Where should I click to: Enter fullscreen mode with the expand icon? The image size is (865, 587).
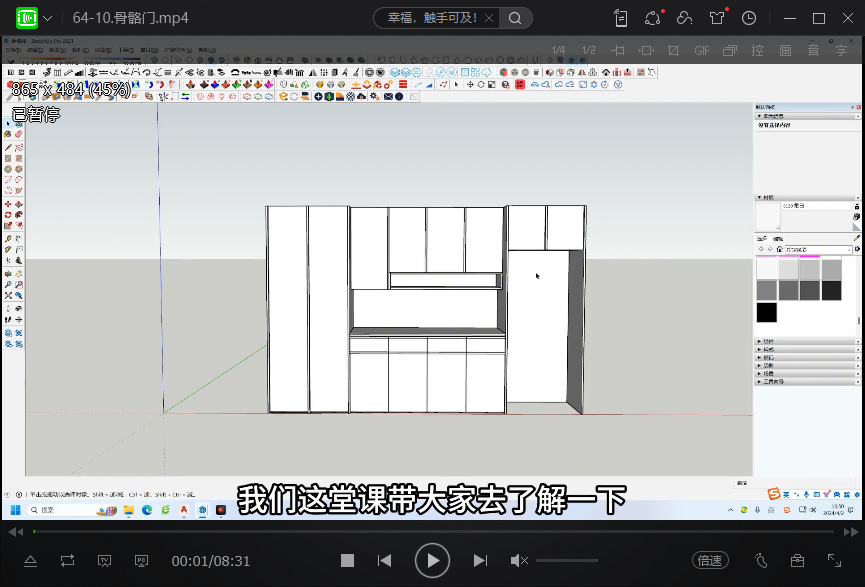point(834,561)
